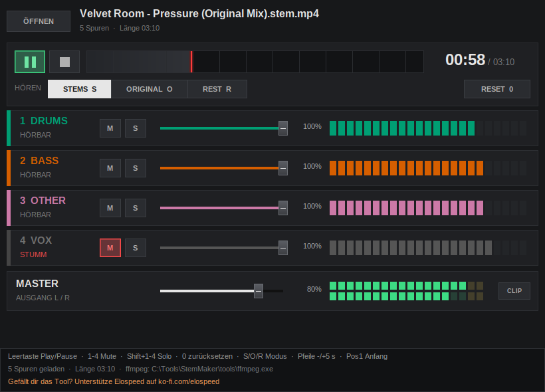Image resolution: width=545 pixels, height=392 pixels.
Task: Select the '2 BASS' track name
Action: coord(39,161)
